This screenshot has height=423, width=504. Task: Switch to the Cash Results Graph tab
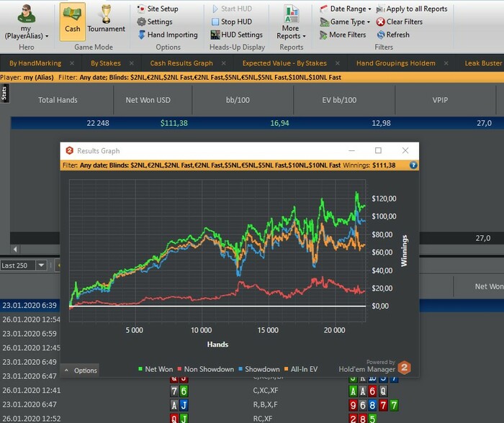pyautogui.click(x=181, y=63)
